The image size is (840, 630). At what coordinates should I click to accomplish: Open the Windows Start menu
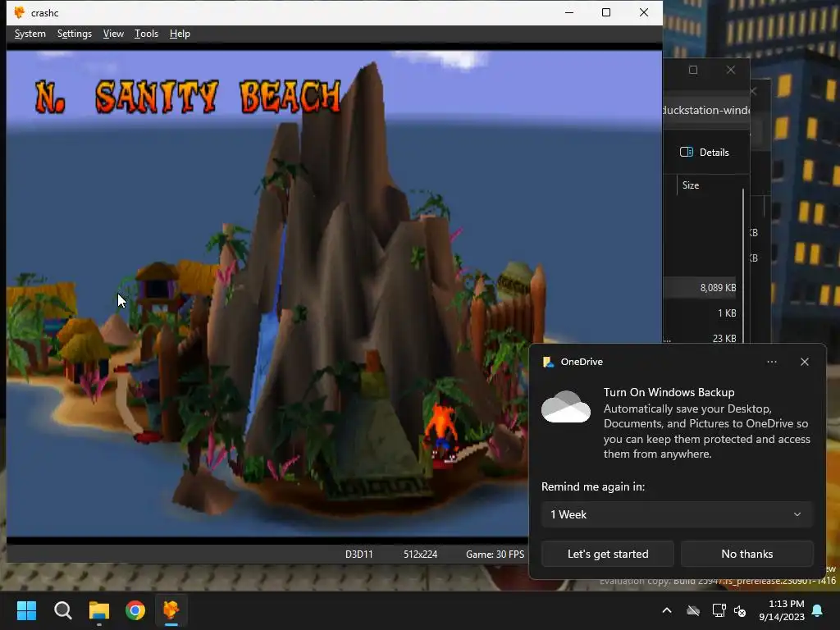[26, 610]
